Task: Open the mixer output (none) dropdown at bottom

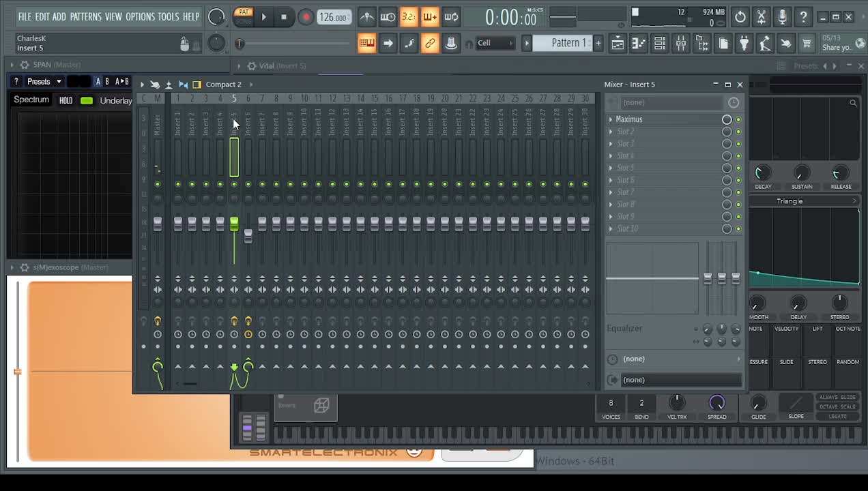Action: click(x=681, y=380)
